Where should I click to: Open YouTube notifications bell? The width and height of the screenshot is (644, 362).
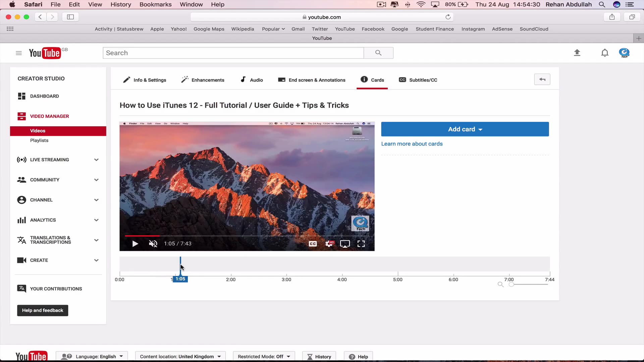604,53
